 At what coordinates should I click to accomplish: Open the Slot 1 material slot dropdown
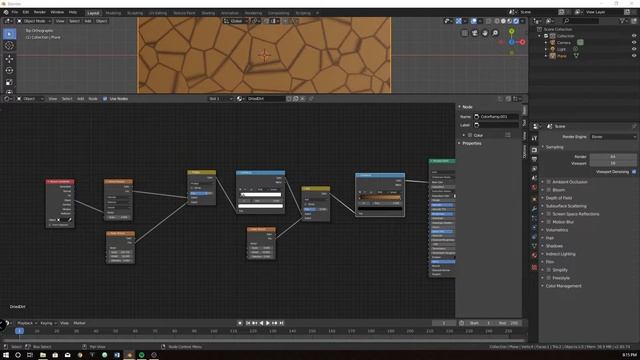[221, 99]
